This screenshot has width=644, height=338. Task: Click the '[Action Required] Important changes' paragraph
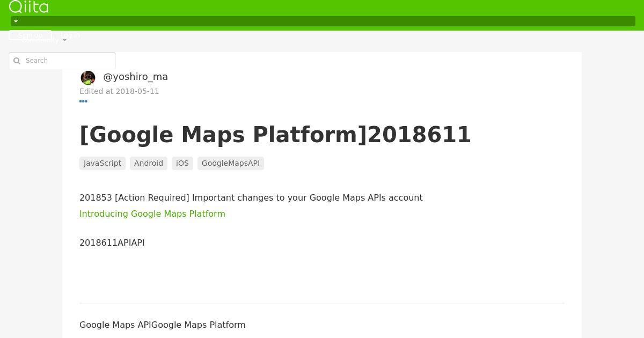(251, 197)
